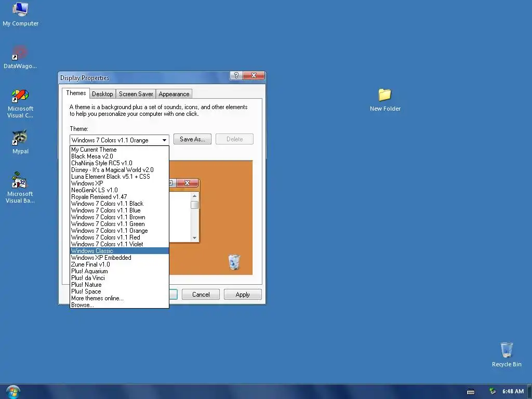This screenshot has width=532, height=399.
Task: Switch to the Desktop tab
Action: click(x=102, y=94)
